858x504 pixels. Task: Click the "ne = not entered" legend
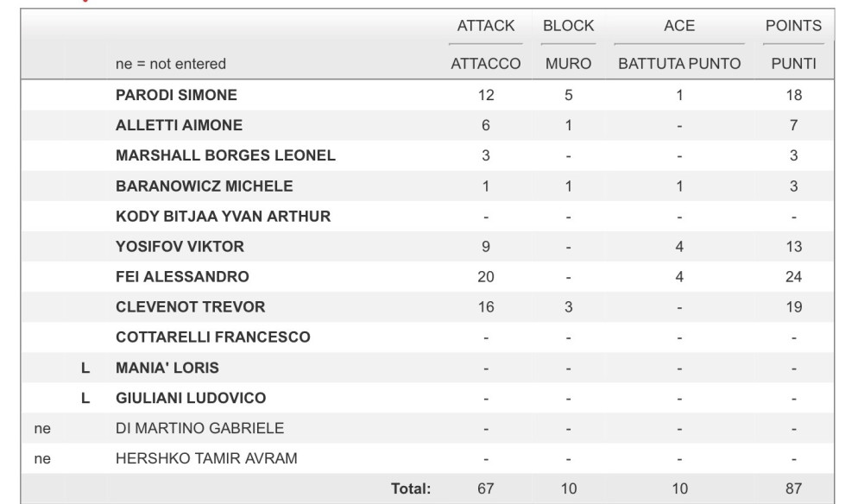pyautogui.click(x=171, y=64)
